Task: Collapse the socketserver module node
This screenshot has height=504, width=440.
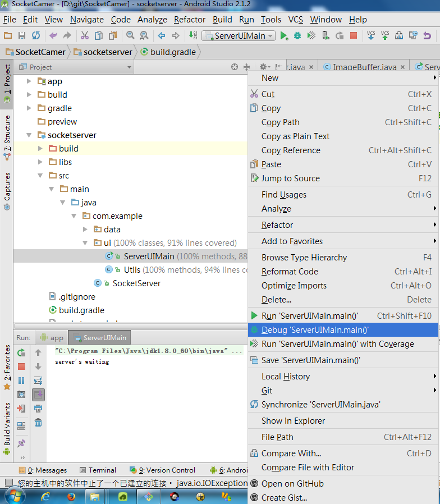Action: [29, 135]
